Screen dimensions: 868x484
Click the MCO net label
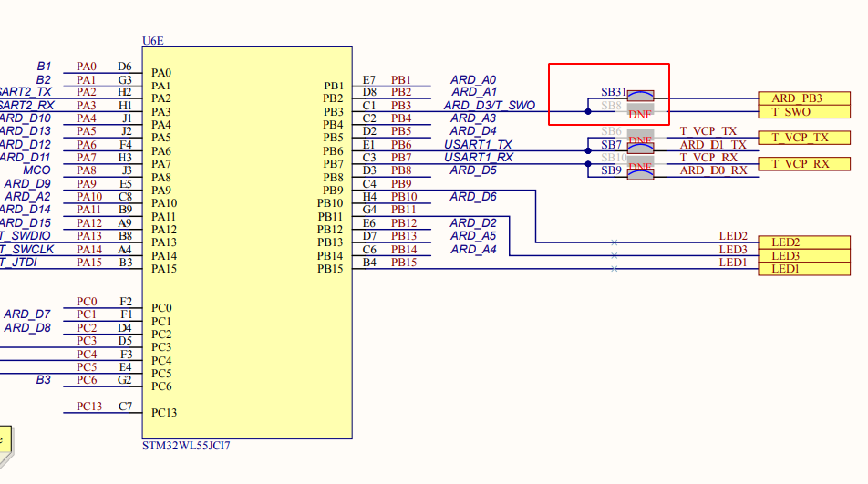click(x=36, y=170)
